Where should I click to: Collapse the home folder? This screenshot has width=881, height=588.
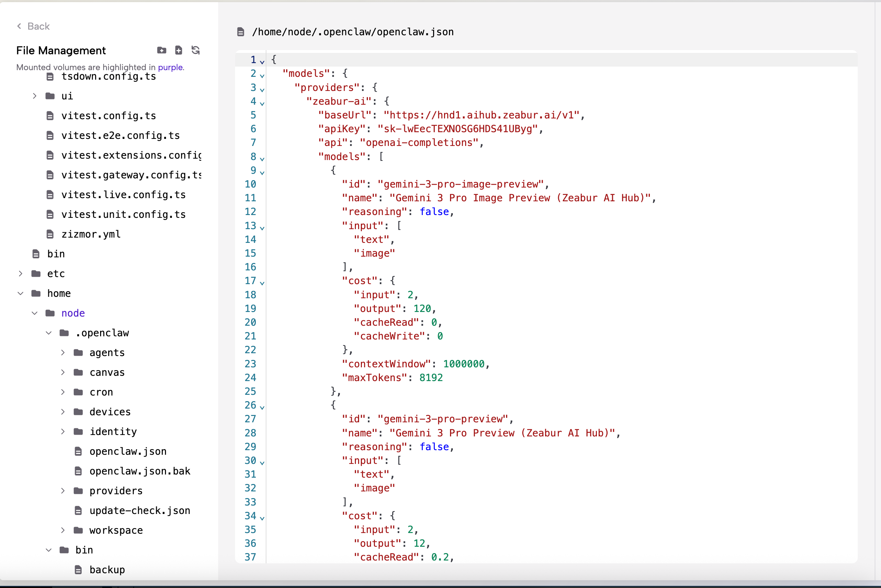21,293
